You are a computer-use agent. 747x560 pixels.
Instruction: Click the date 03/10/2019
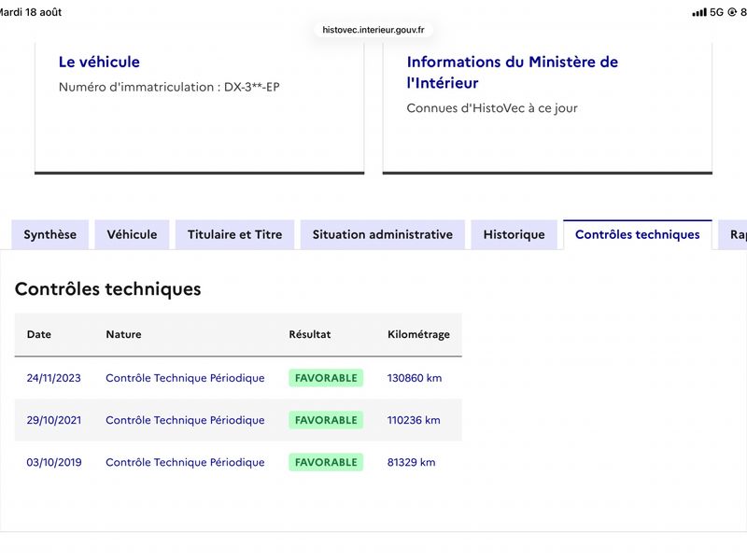(x=54, y=462)
